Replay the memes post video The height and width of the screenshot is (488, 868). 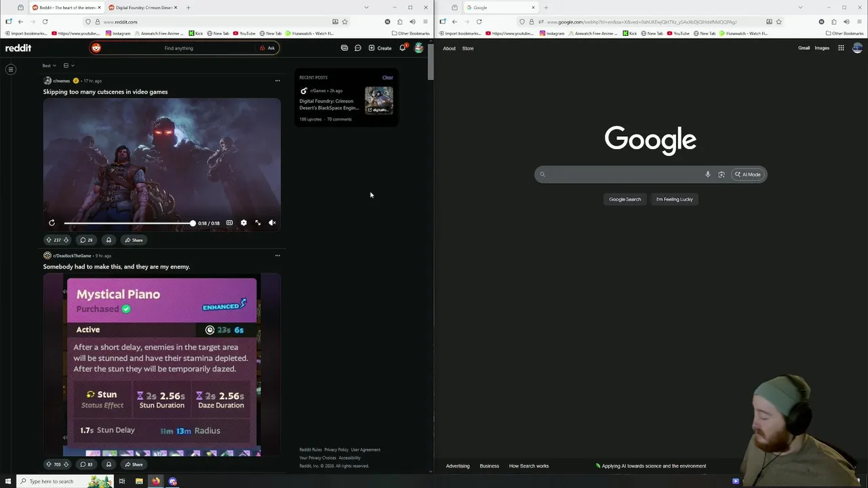[52, 223]
